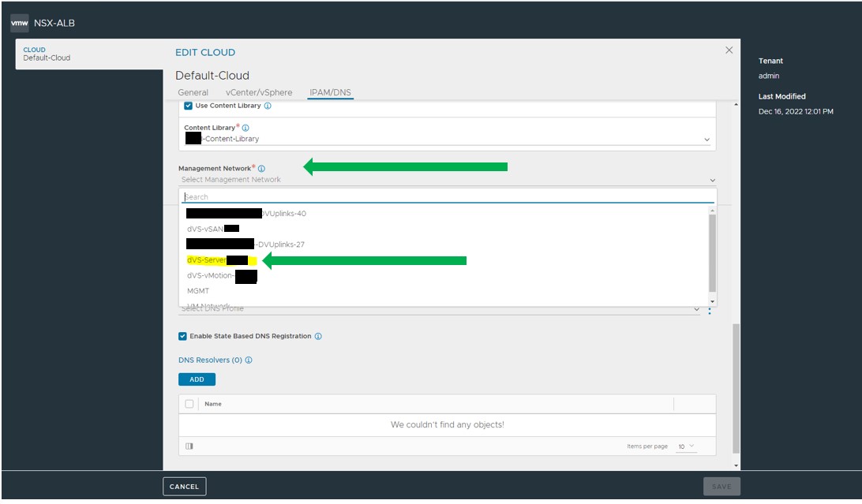Focus the management network Search field
Image resolution: width=862 pixels, height=504 pixels.
tap(448, 196)
